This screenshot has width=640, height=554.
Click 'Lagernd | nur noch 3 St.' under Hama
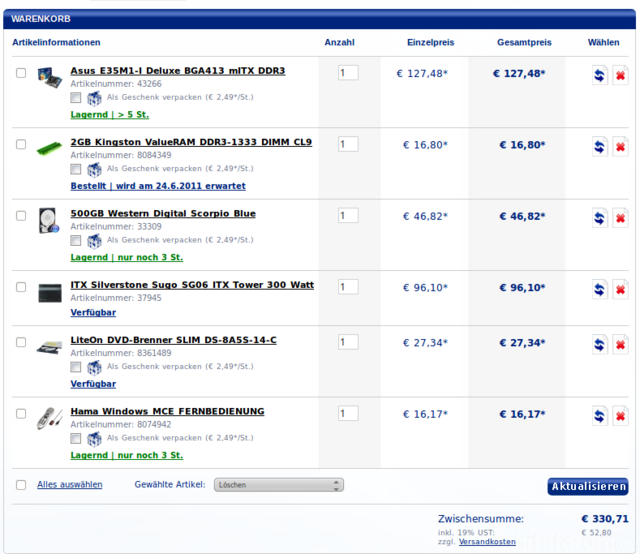coord(127,456)
